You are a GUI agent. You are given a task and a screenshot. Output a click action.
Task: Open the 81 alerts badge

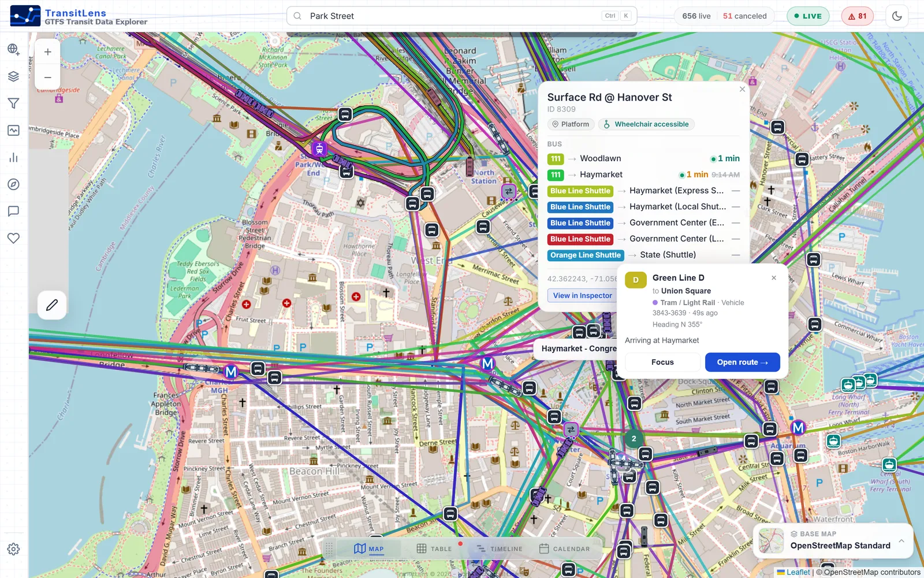click(x=857, y=16)
